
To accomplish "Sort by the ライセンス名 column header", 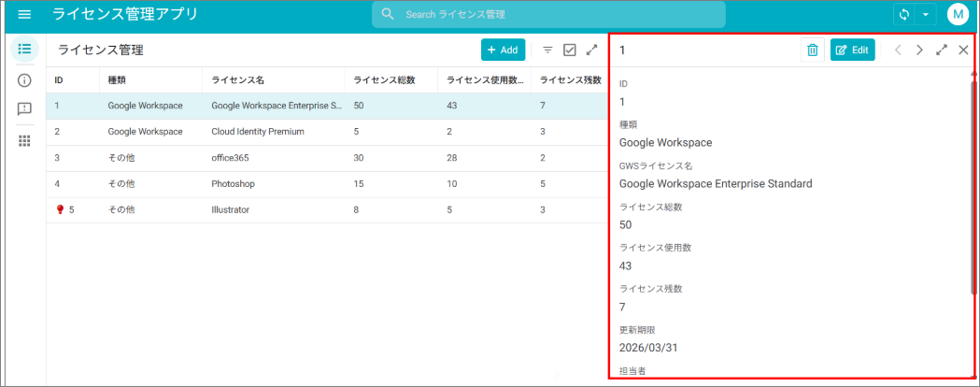I will pos(237,80).
